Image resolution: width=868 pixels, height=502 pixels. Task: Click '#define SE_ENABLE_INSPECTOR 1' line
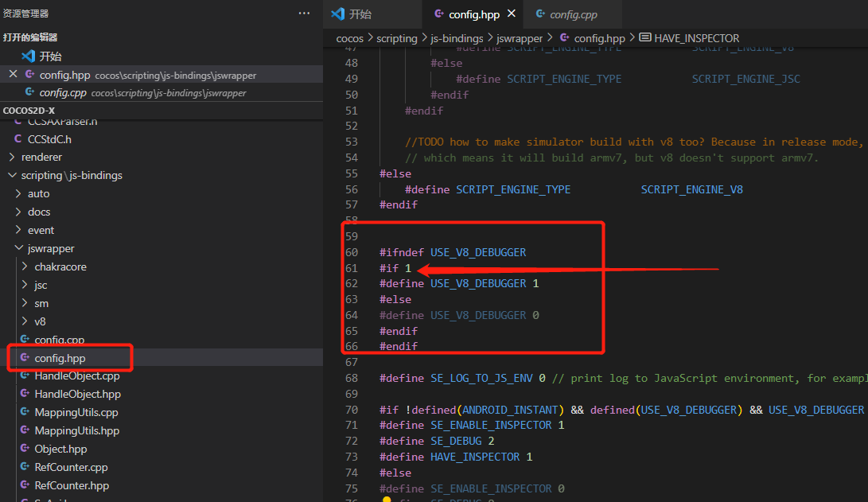pos(472,425)
